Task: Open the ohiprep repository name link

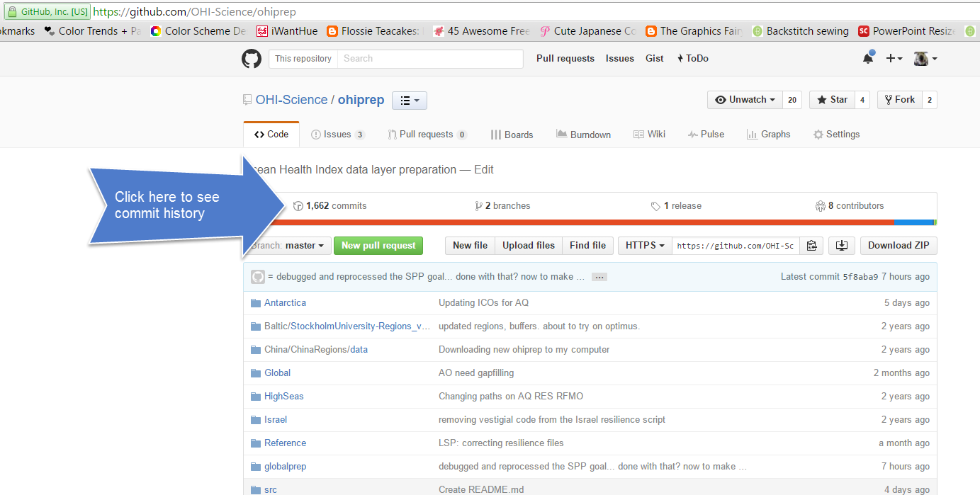Action: click(361, 100)
